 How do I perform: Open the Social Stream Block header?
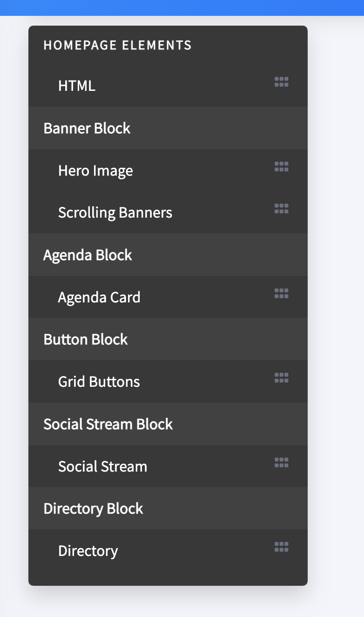(x=168, y=424)
